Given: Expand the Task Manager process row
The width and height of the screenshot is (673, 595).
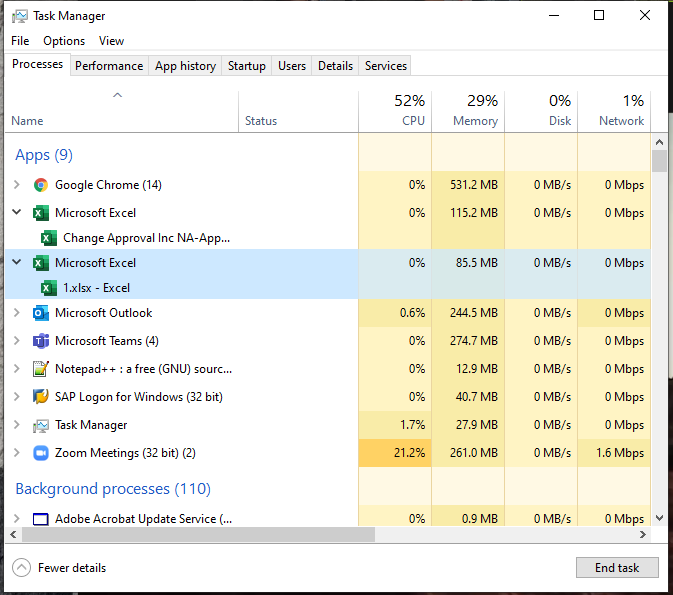Looking at the screenshot, I should tap(16, 425).
